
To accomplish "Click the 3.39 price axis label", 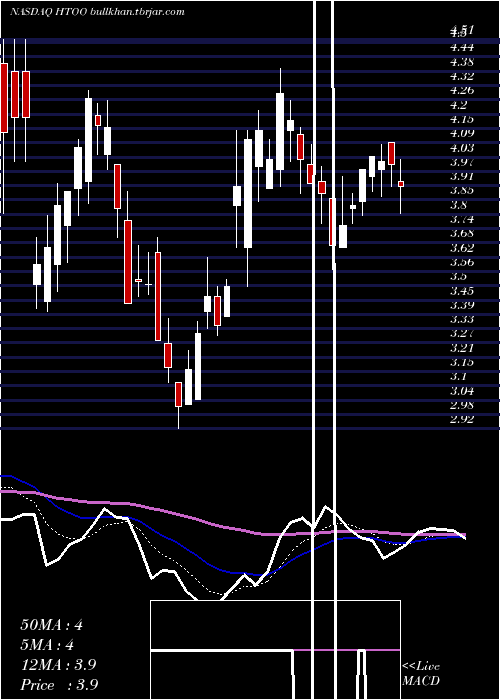I will [x=462, y=305].
